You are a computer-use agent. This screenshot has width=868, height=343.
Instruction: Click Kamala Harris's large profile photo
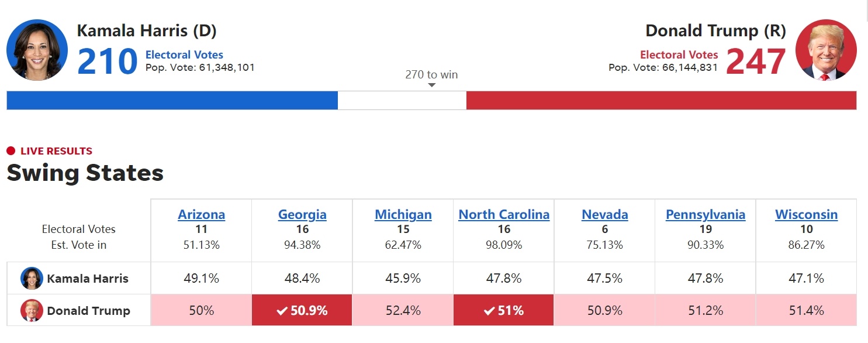(37, 50)
